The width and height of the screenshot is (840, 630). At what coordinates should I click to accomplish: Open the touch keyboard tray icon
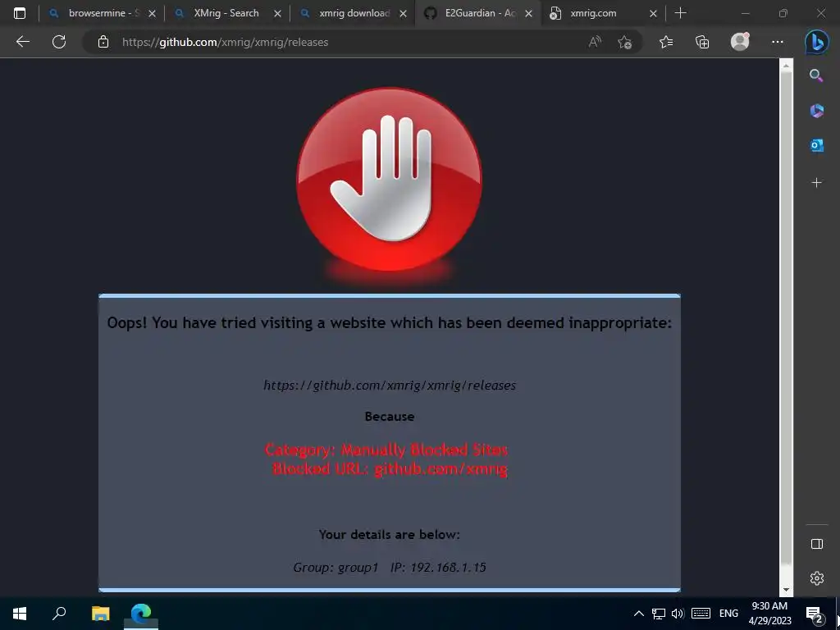pos(701,614)
